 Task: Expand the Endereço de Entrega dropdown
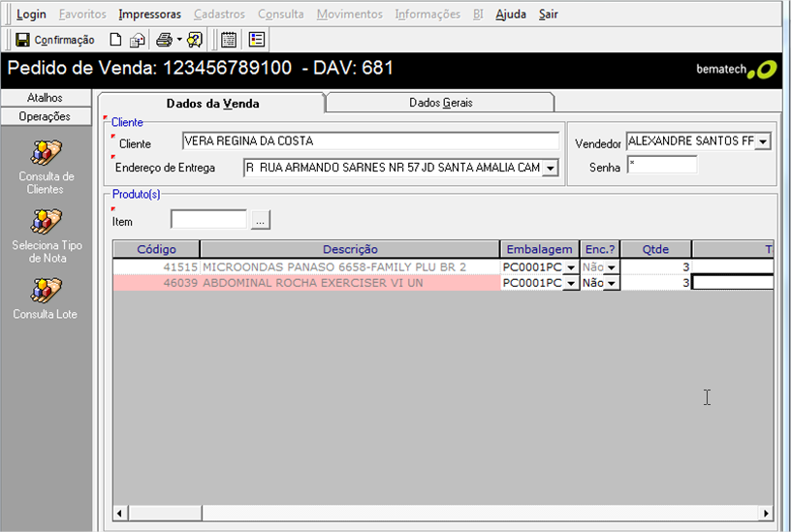(551, 168)
